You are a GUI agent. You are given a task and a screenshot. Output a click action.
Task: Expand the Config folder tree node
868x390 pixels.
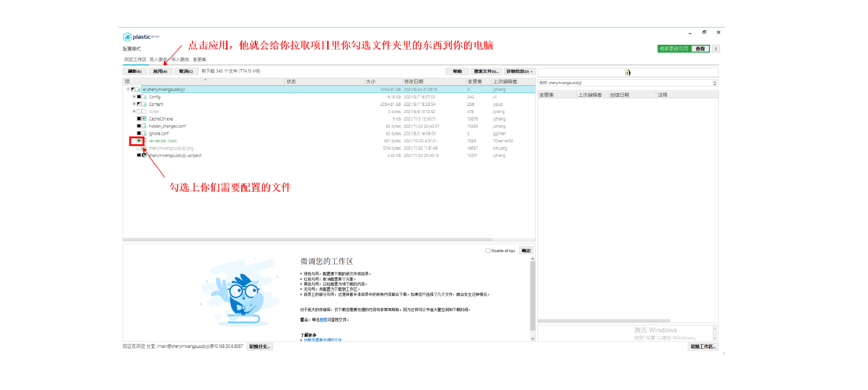[134, 97]
